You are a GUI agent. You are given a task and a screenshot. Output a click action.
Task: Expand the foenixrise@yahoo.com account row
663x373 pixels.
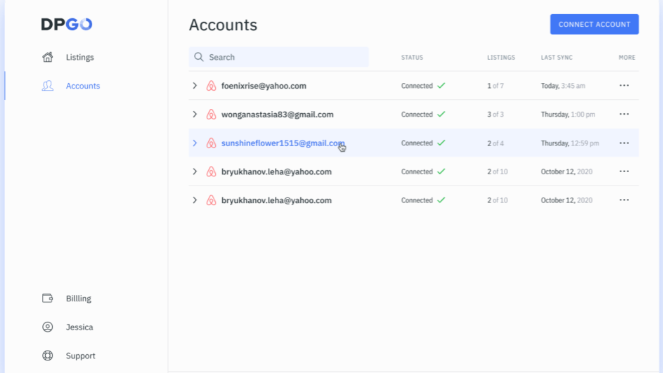[x=195, y=85]
